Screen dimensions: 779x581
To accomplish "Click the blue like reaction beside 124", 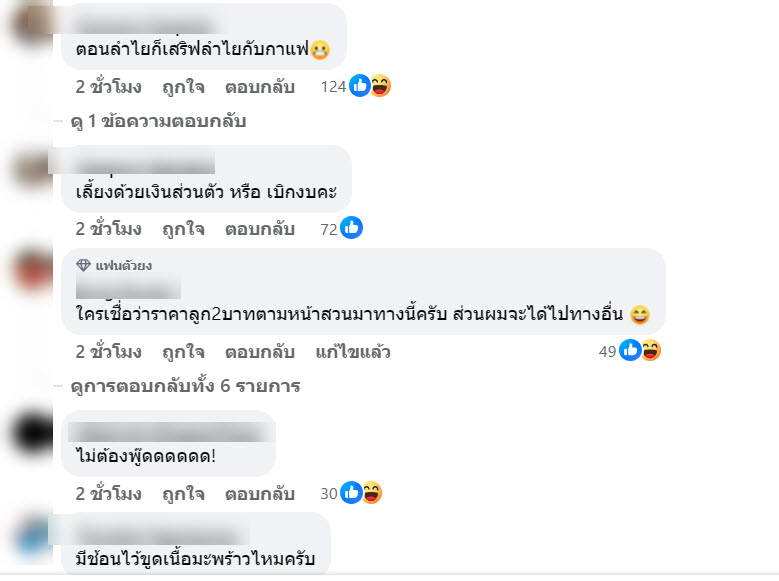I will pyautogui.click(x=359, y=87).
